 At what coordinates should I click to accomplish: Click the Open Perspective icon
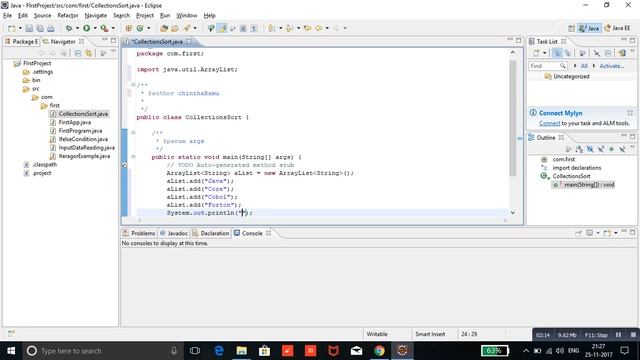coord(571,28)
